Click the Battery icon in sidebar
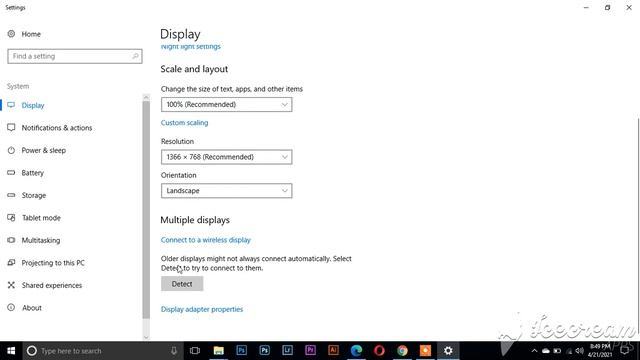The width and height of the screenshot is (640, 360). (11, 173)
